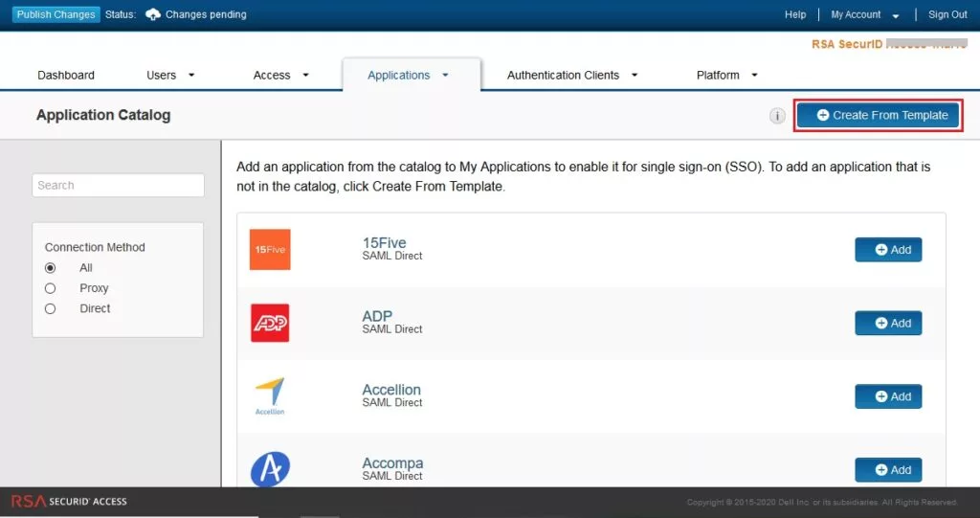Open the ADP application name link
This screenshot has width=980, height=518.
point(377,316)
